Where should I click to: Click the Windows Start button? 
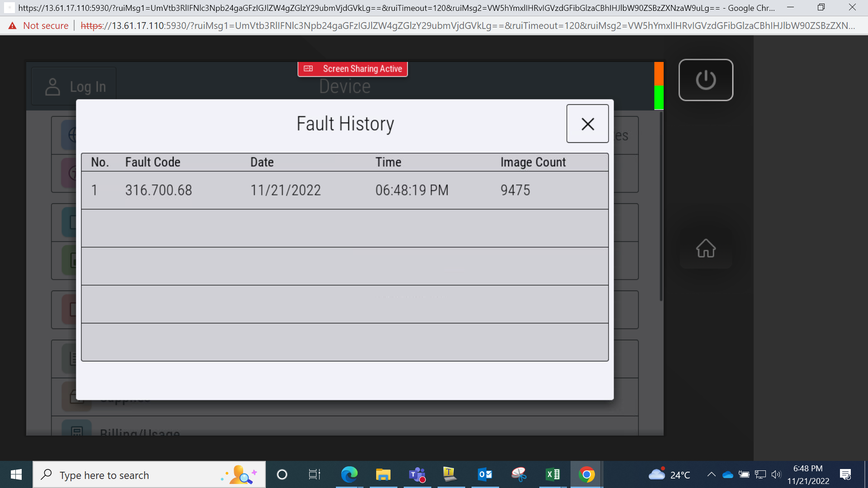pos(16,474)
